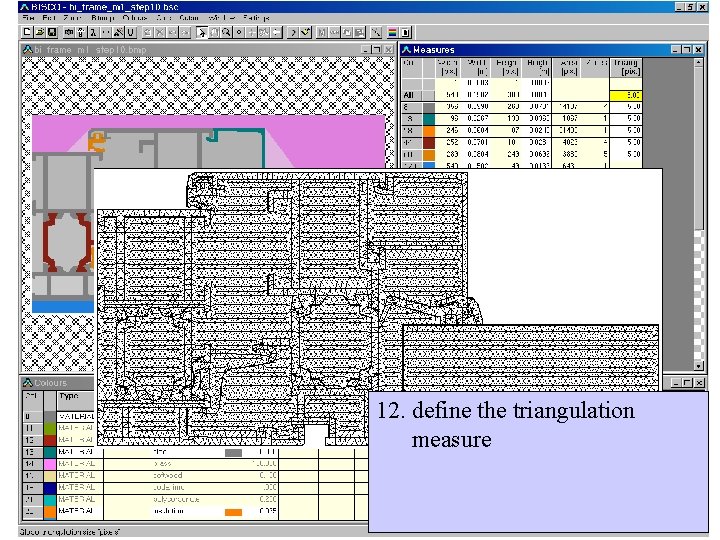Viewport: 720px width, 540px height.
Task: Click the orange swatch in last Colours row
Action: coord(50,512)
